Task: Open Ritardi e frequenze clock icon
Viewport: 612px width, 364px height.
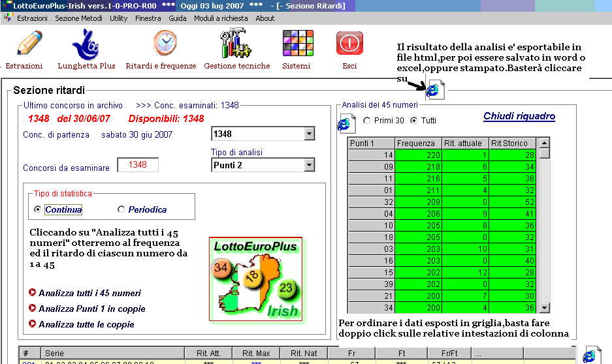Action: tap(165, 43)
